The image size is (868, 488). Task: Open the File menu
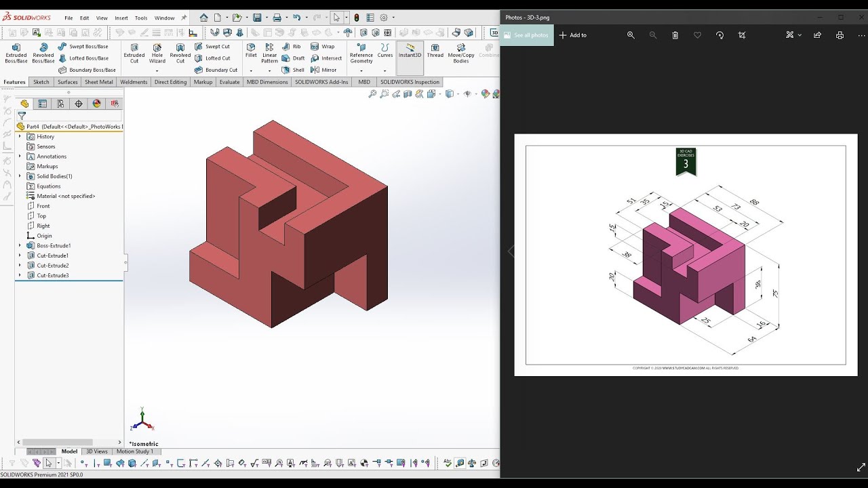(x=68, y=18)
